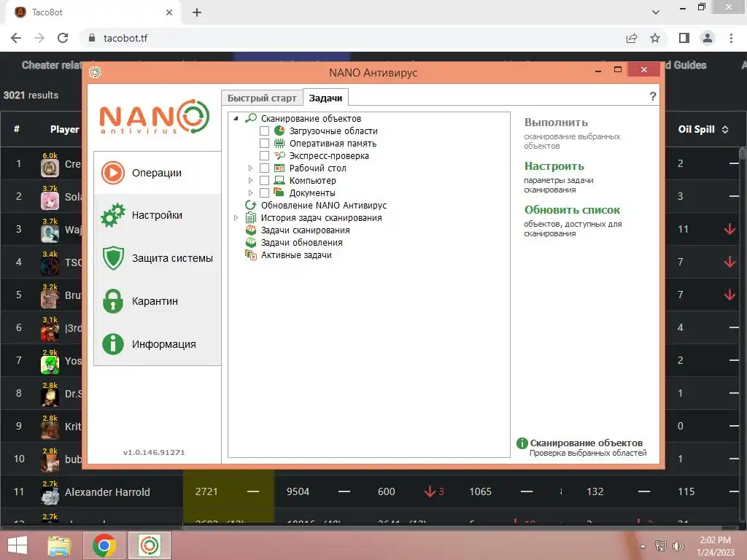Screen dimensions: 747x560
Task: Open the Windows Start button
Action: pyautogui.click(x=18, y=545)
